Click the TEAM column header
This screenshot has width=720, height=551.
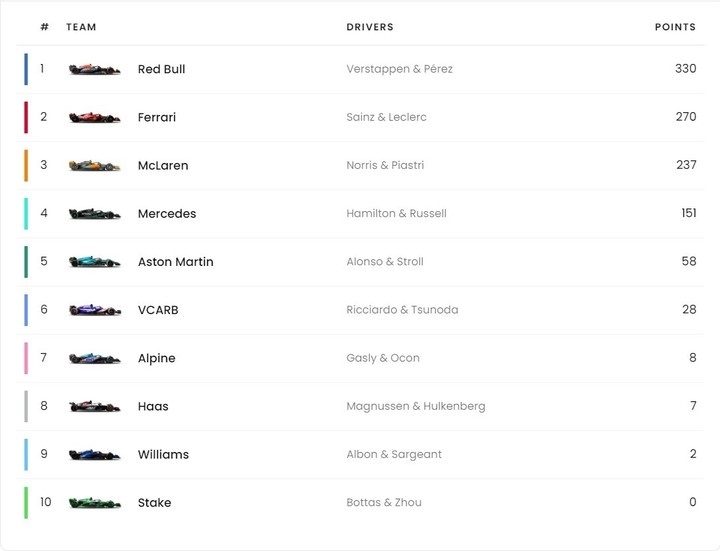point(81,27)
